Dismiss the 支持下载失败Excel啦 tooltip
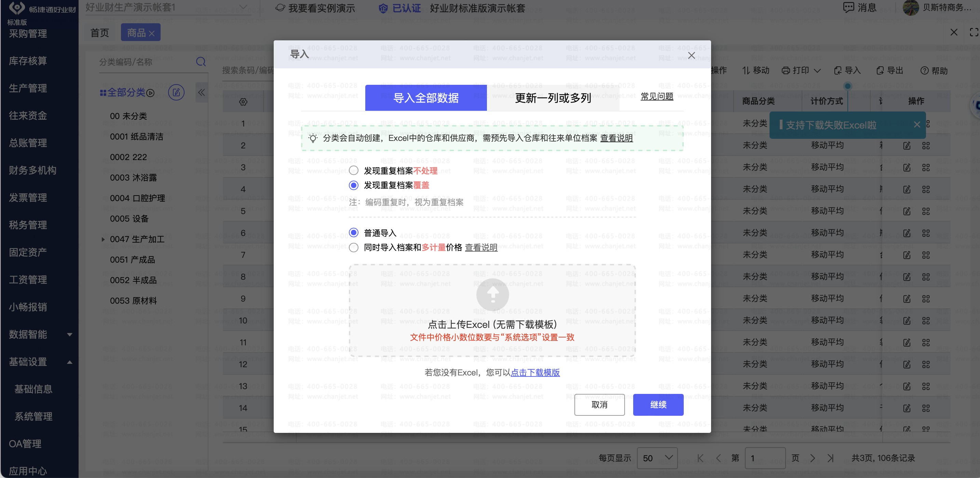The height and width of the screenshot is (478, 980). [917, 125]
